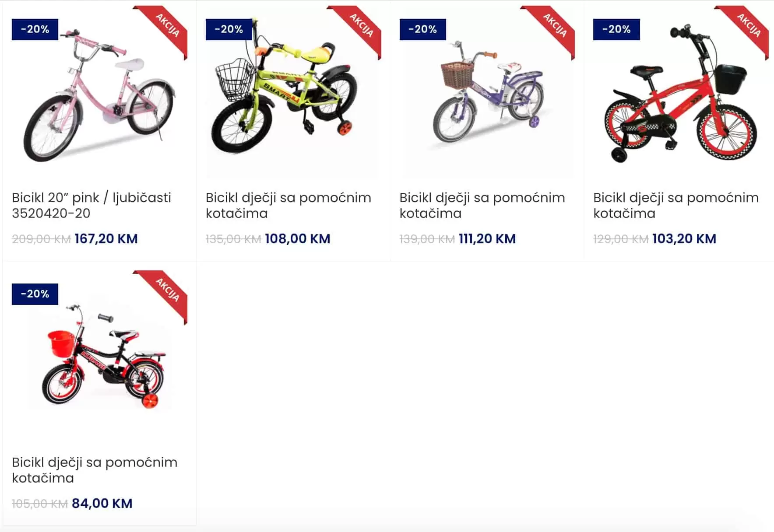Viewport: 774px width, 532px height.
Task: Click the -20% badge on the red bicycle with black basket
Action: [x=616, y=29]
